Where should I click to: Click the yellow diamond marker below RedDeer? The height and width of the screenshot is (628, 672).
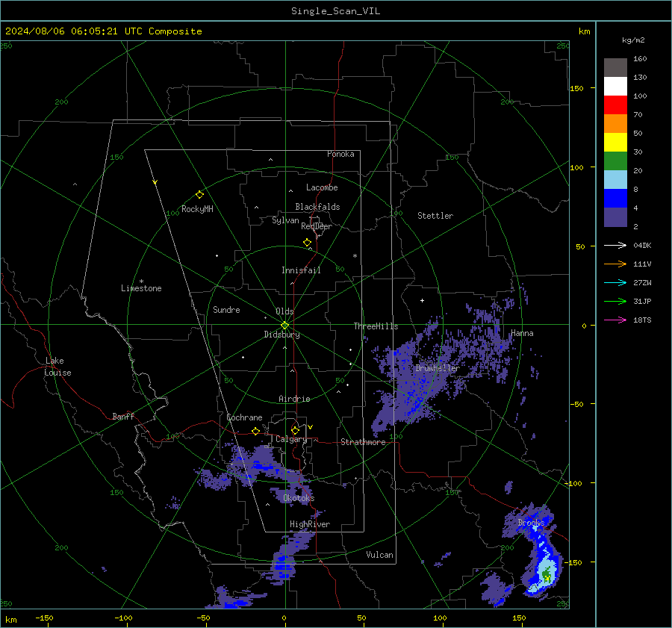click(308, 242)
